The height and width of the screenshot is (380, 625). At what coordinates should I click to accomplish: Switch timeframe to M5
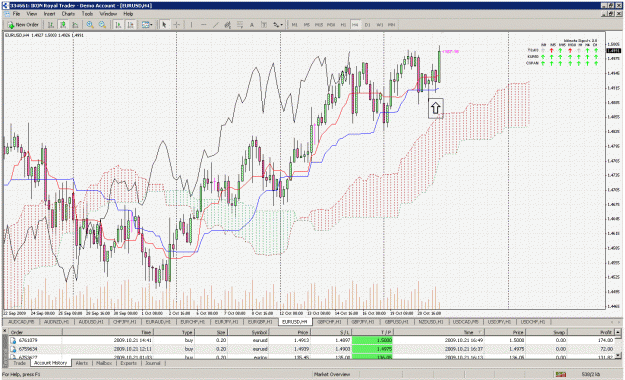307,25
